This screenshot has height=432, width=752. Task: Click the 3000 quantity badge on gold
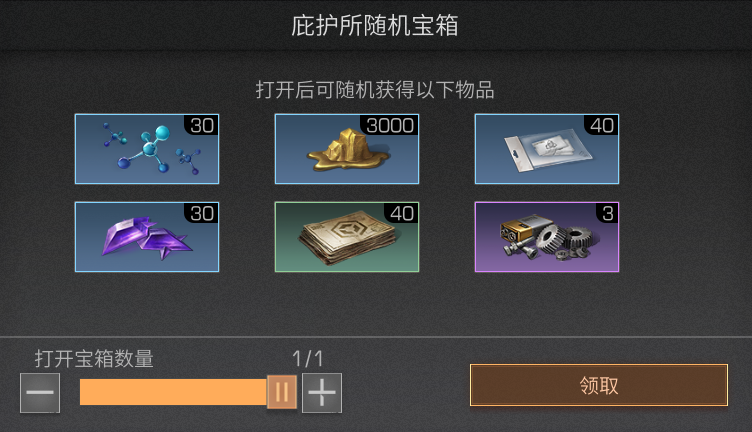click(x=391, y=125)
